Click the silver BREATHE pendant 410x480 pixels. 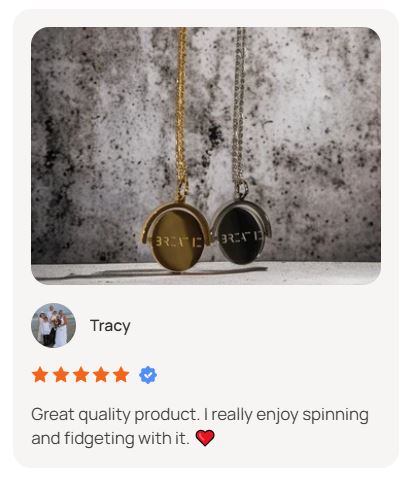pos(241,232)
